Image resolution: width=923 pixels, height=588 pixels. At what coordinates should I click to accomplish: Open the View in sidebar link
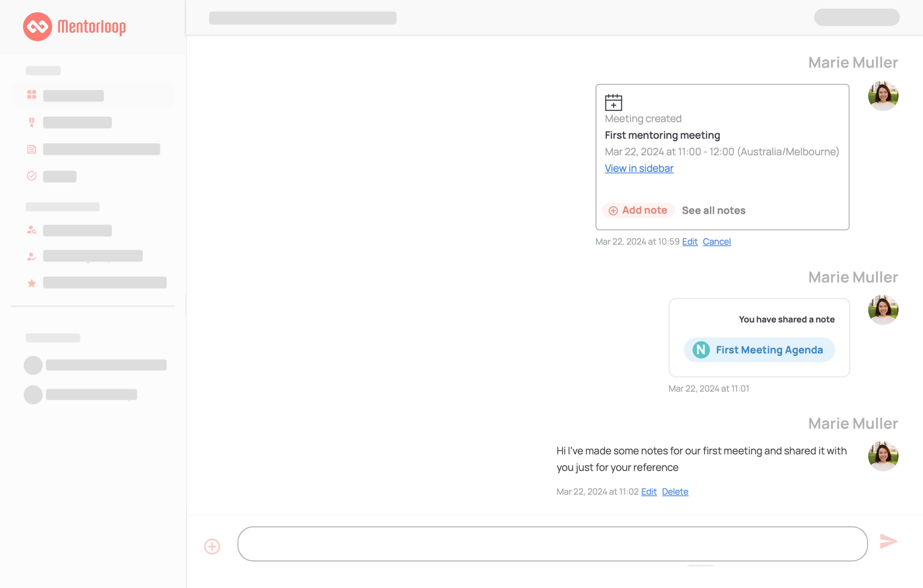point(639,168)
